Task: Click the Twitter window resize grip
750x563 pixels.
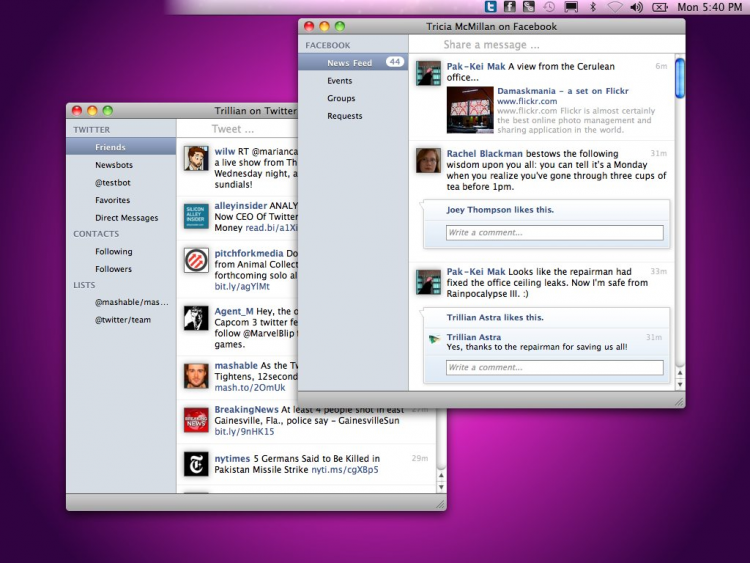Action: (x=441, y=505)
